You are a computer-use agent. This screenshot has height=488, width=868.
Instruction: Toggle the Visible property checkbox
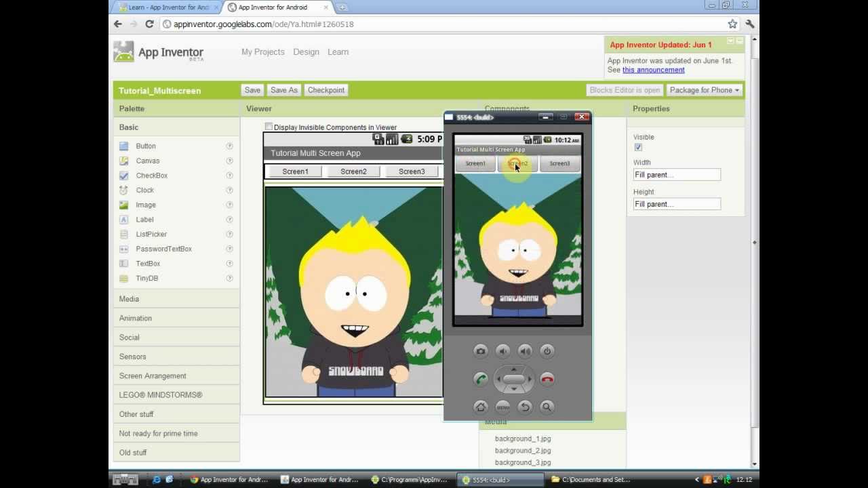pyautogui.click(x=638, y=147)
